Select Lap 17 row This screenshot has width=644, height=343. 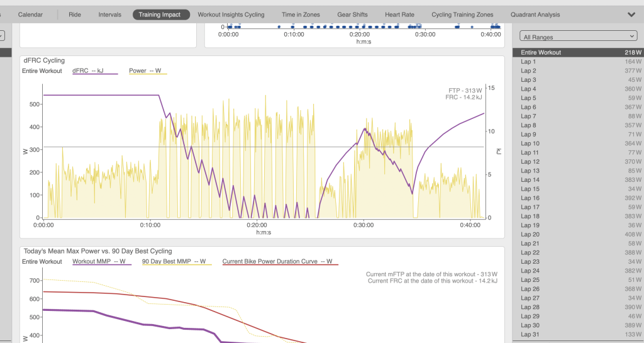click(x=579, y=207)
